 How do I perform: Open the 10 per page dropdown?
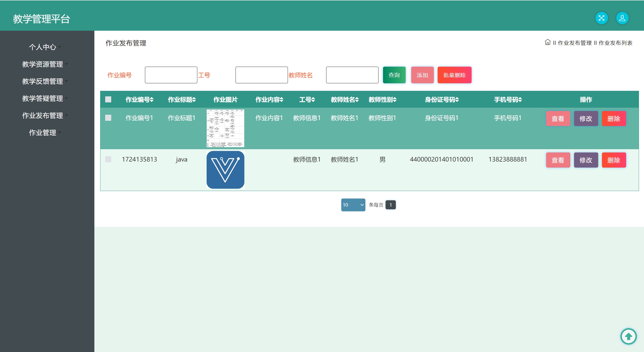click(x=353, y=205)
